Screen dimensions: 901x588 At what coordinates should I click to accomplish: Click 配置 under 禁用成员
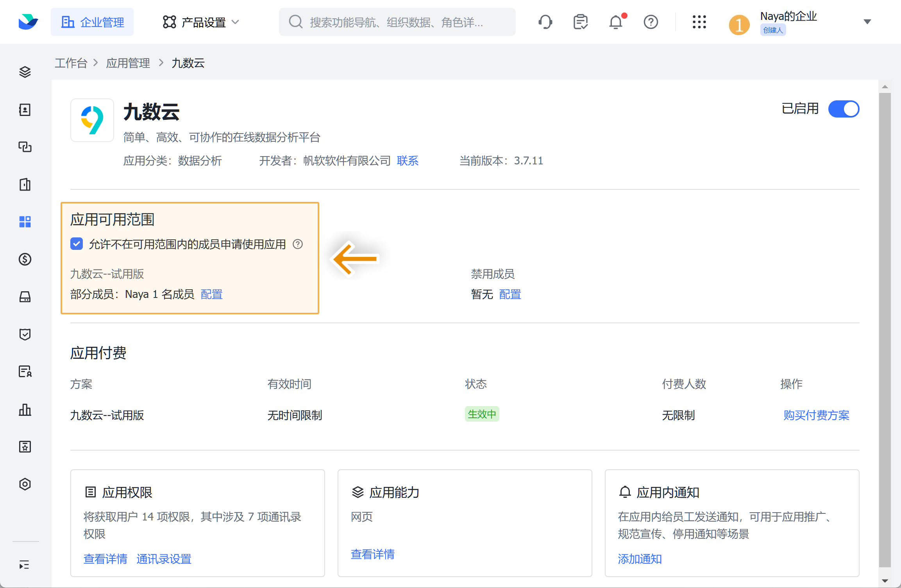tap(510, 294)
